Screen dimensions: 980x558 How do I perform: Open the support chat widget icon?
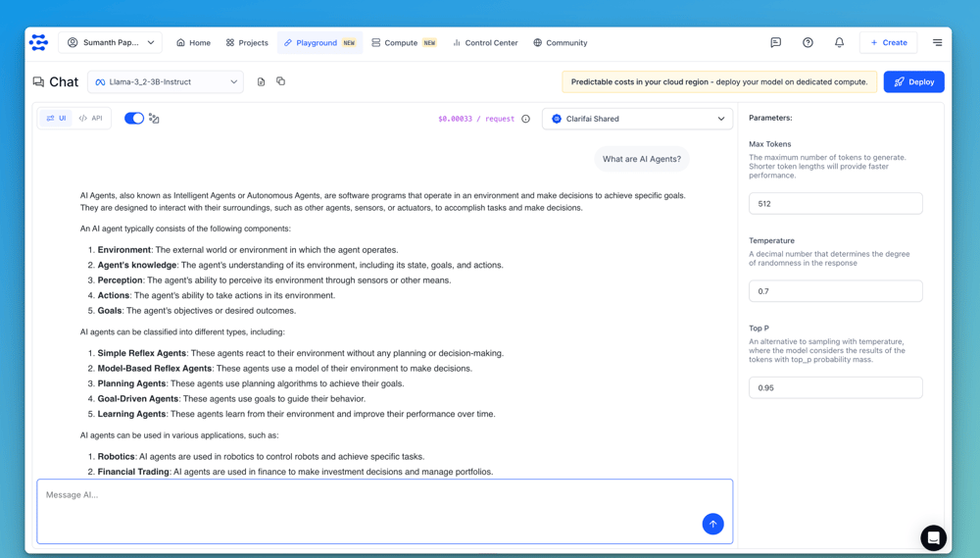(933, 537)
